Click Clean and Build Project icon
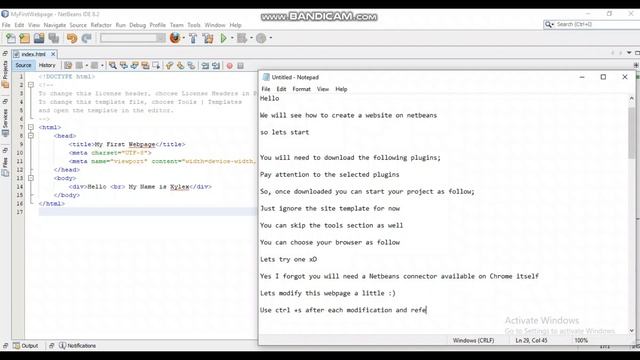This screenshot has height=360, width=640. [208, 38]
